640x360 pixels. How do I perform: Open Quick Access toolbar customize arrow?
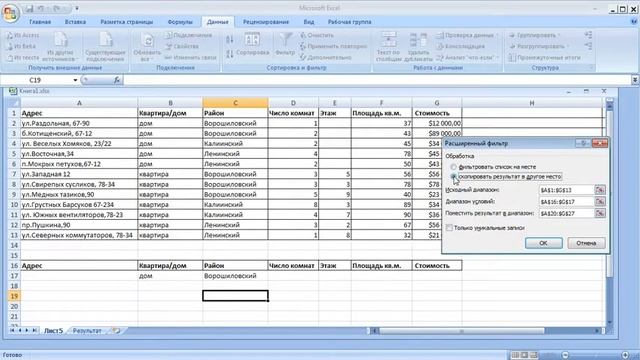pyautogui.click(x=77, y=8)
